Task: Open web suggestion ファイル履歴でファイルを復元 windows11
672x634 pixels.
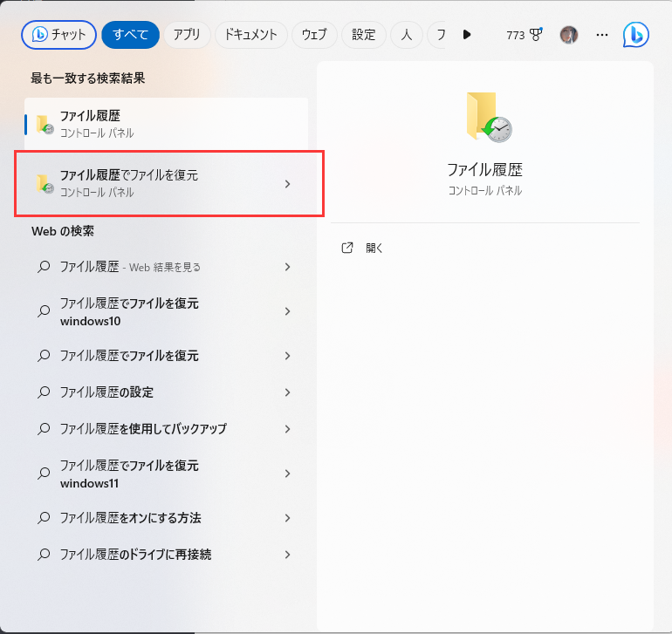Action: point(167,474)
